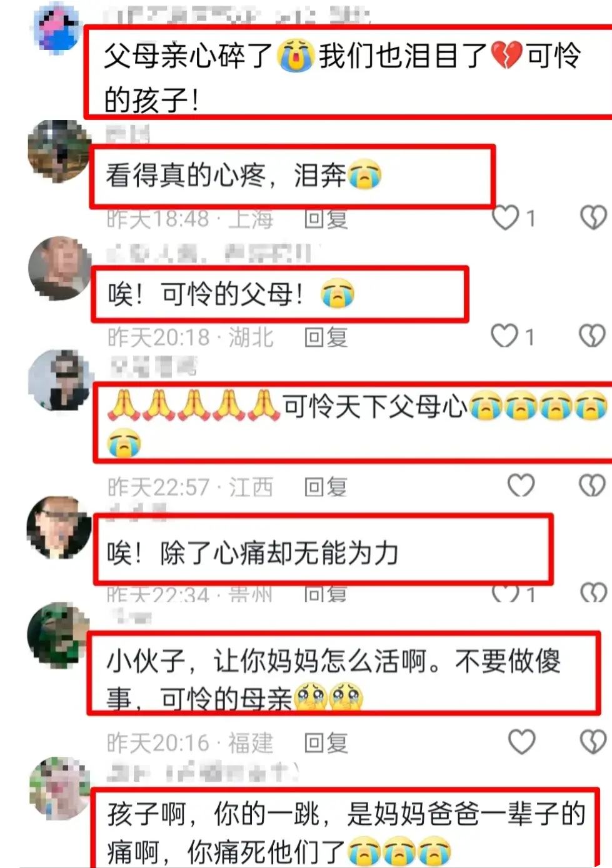Like the 小伙子 comment from 福建
The width and height of the screenshot is (612, 868).
(x=521, y=742)
